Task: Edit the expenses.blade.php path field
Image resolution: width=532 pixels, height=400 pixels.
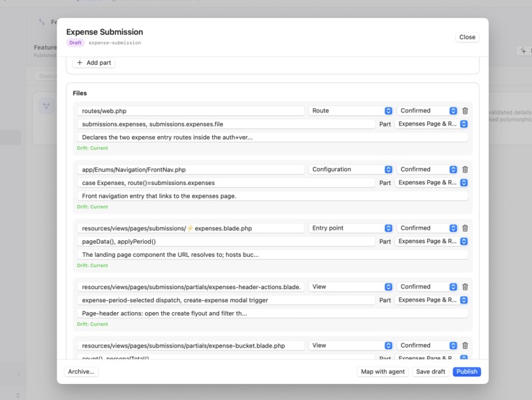Action: 191,228
